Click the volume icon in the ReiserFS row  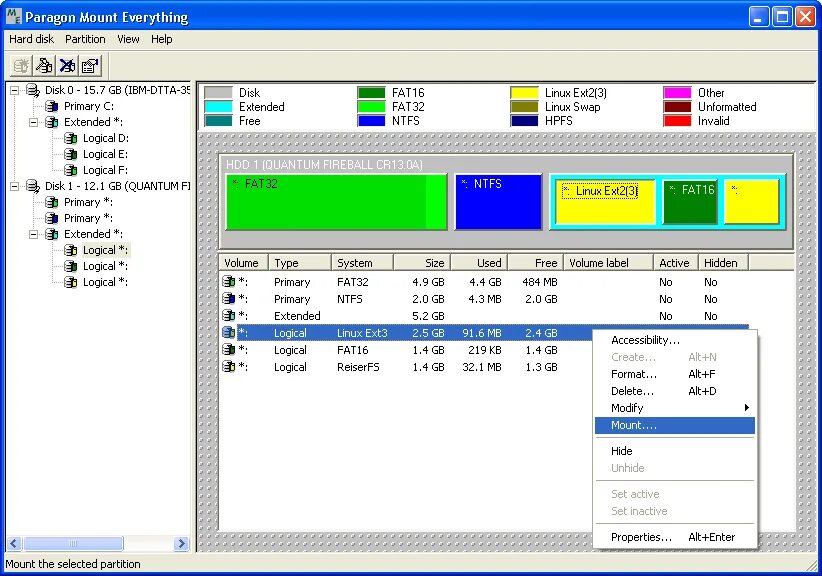tap(229, 366)
